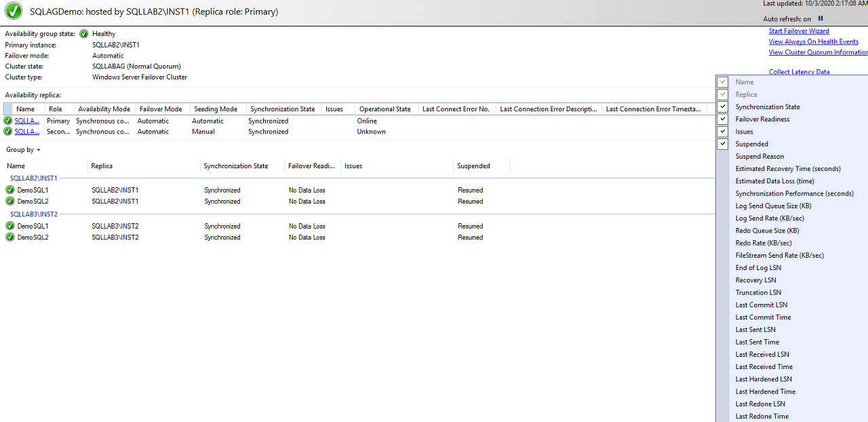Click the green Healthy availability group state icon
This screenshot has height=422, width=868.
click(x=84, y=33)
